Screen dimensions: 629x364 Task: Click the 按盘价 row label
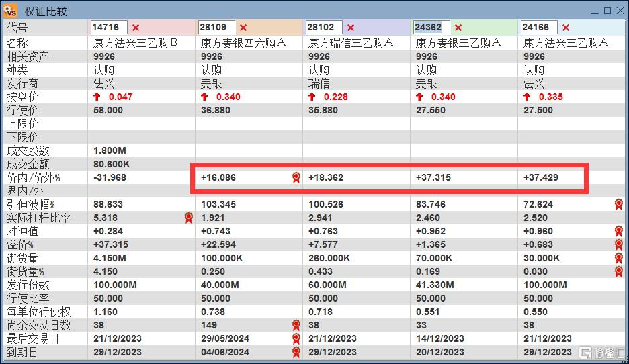click(x=22, y=97)
